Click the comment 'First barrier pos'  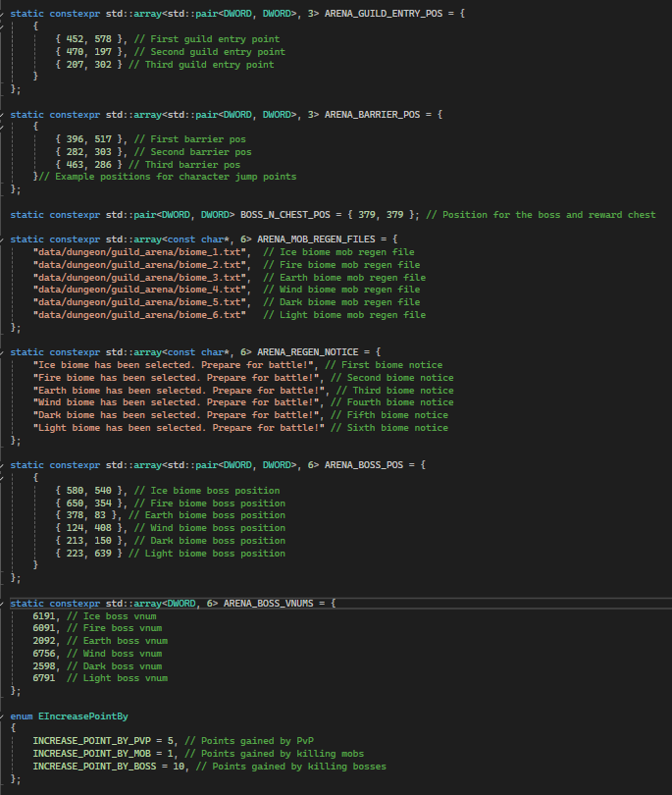[x=189, y=139]
